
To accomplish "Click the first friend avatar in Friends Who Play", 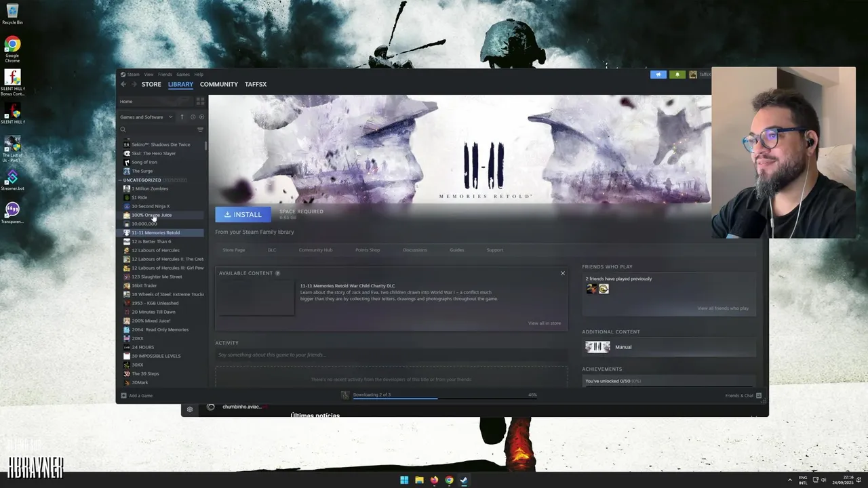I will [x=591, y=289].
